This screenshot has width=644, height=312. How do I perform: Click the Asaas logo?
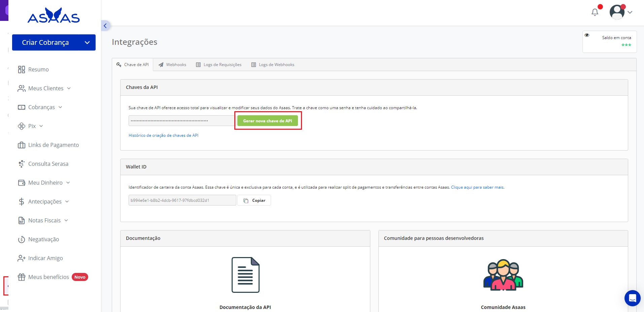[54, 15]
